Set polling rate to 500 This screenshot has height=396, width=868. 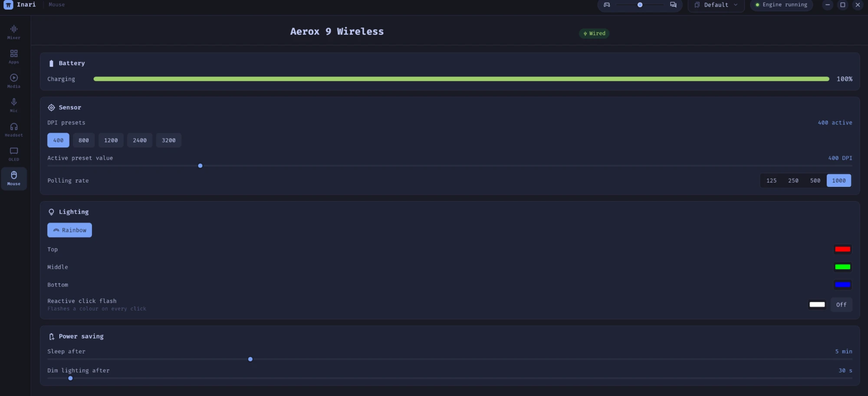pos(815,180)
